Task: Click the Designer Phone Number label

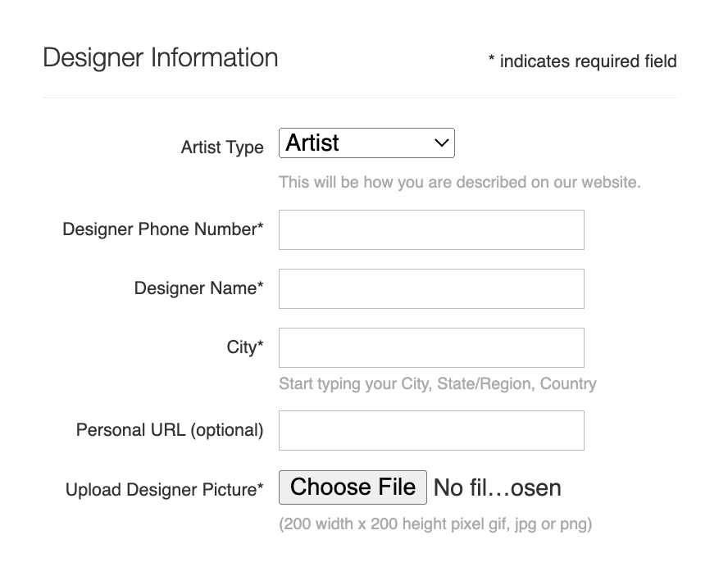Action: click(163, 229)
